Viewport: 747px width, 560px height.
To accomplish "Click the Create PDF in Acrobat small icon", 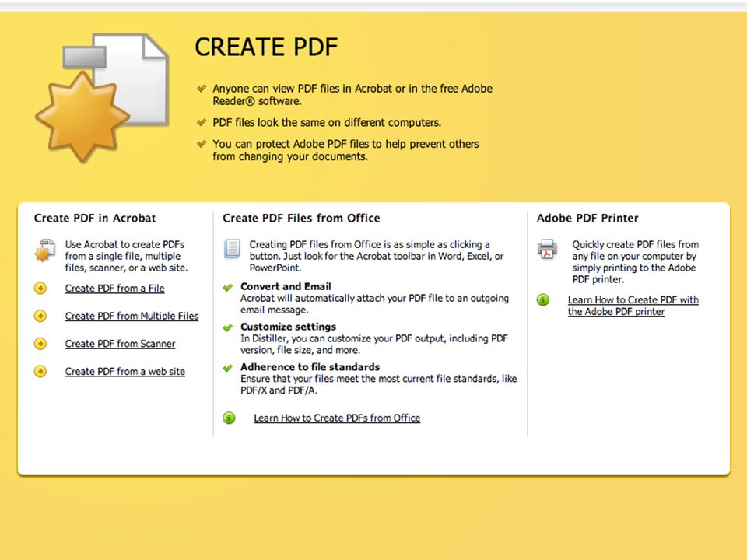I will [x=45, y=250].
